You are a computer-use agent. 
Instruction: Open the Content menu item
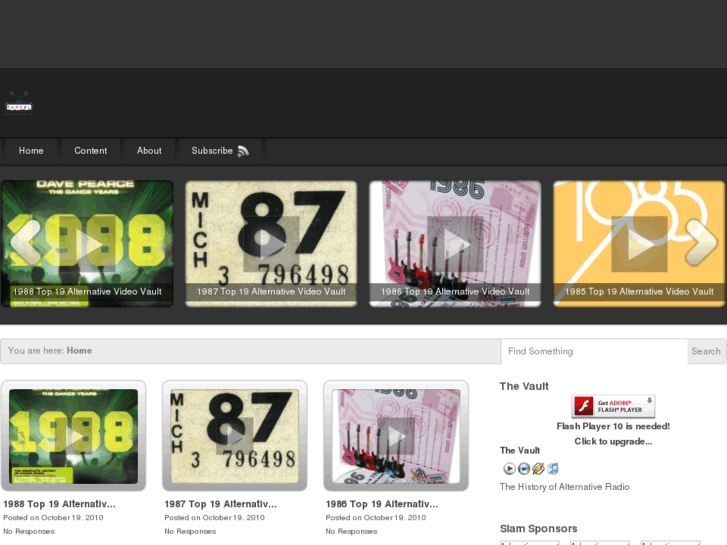pos(91,151)
